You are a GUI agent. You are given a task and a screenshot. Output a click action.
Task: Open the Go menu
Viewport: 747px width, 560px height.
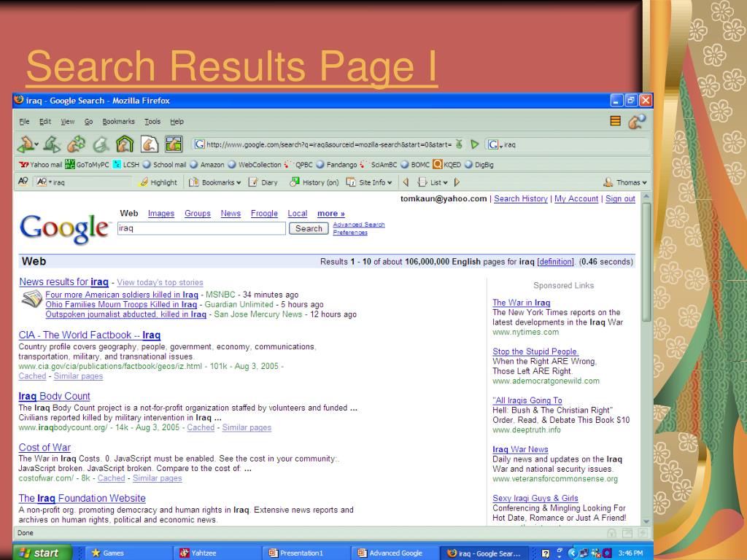click(88, 122)
